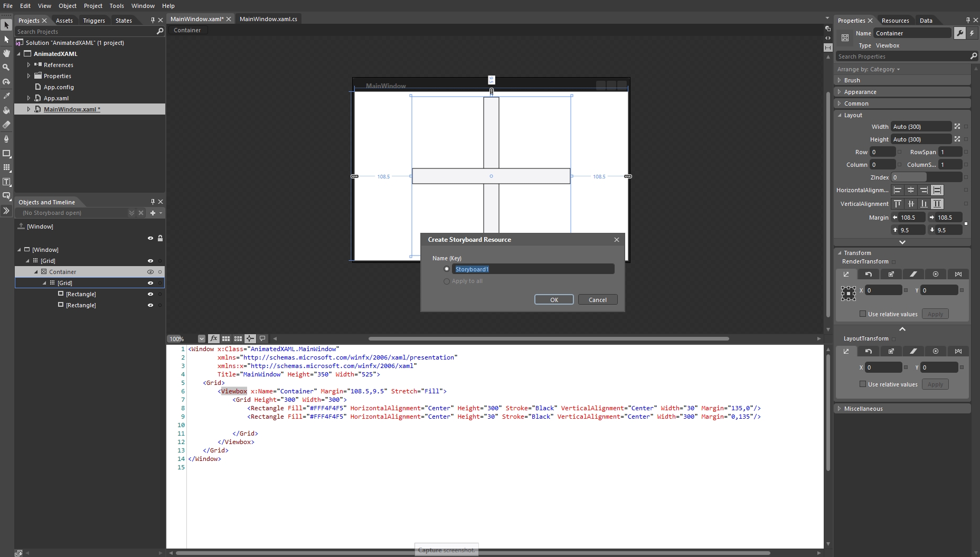Screen dimensions: 980x557
Task: Collapse the Layout category in Properties
Action: coord(841,115)
